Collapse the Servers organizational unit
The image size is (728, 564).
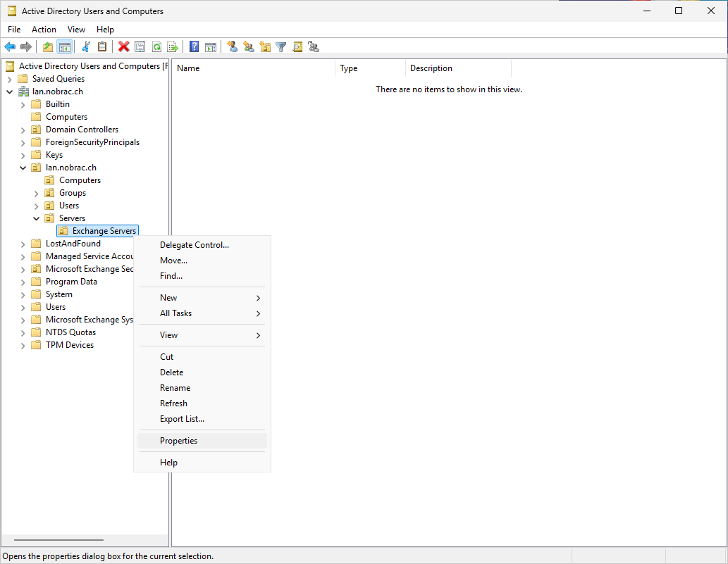pyautogui.click(x=36, y=218)
